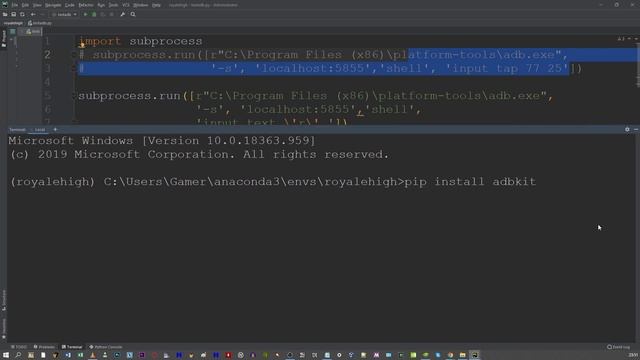Open the Run menu

[x=101, y=5]
